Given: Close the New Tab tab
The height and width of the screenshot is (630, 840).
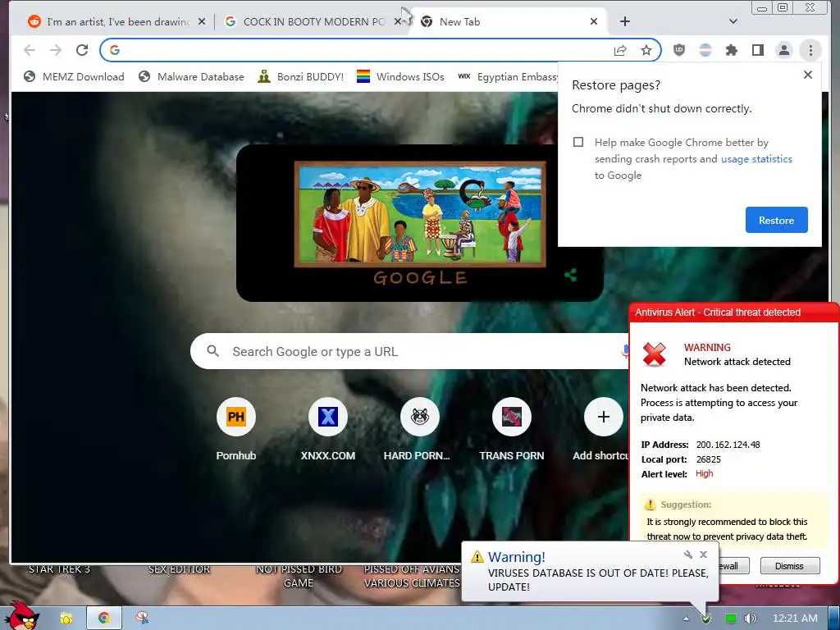Looking at the screenshot, I should point(594,21).
